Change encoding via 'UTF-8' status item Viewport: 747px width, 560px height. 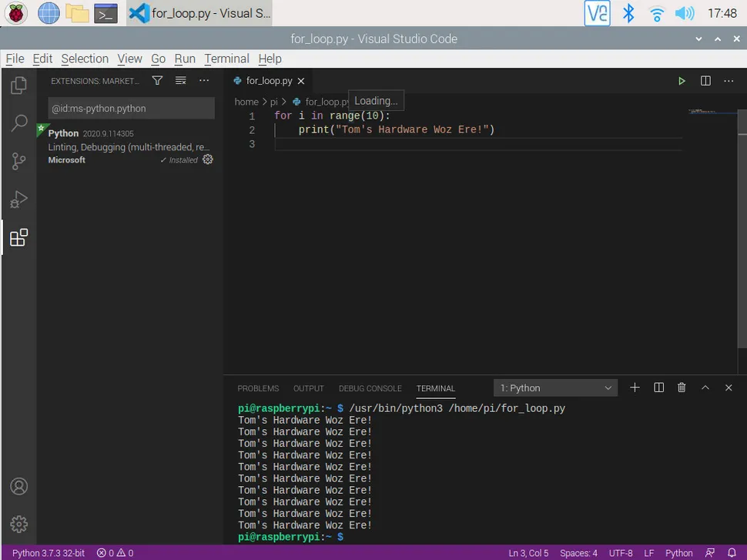[621, 553]
